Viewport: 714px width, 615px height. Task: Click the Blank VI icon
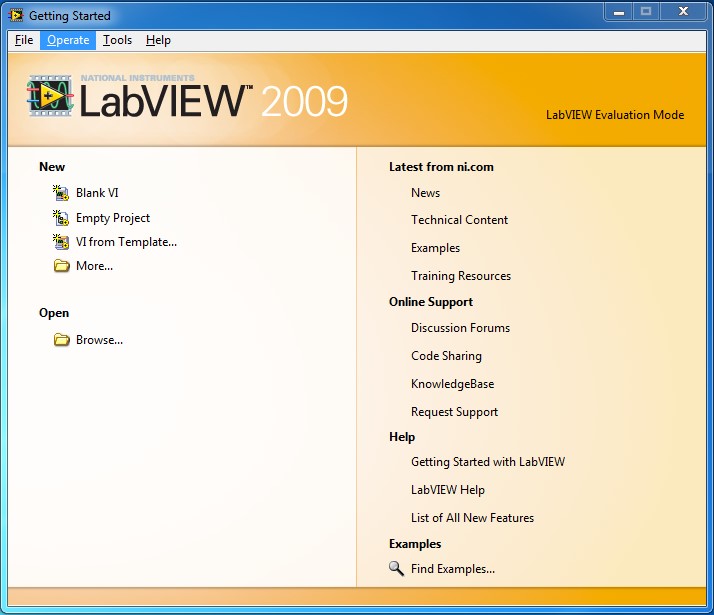(x=61, y=193)
